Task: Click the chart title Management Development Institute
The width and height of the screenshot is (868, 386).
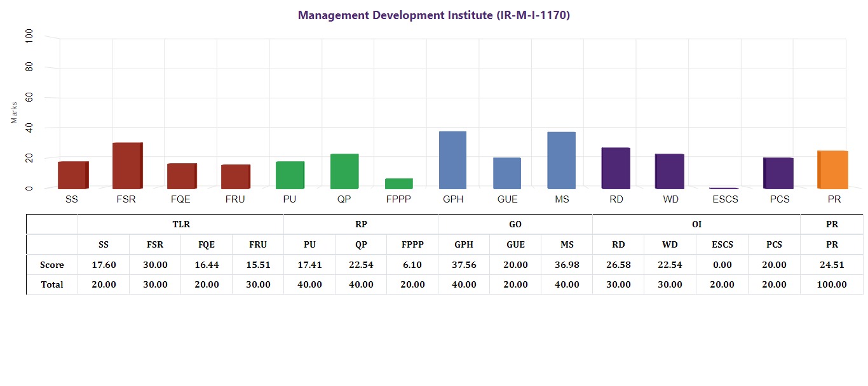Action: pyautogui.click(x=434, y=15)
